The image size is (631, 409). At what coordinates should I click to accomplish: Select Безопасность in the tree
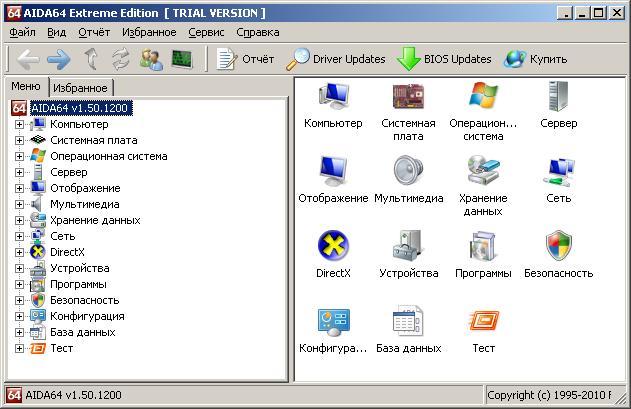coord(85,300)
